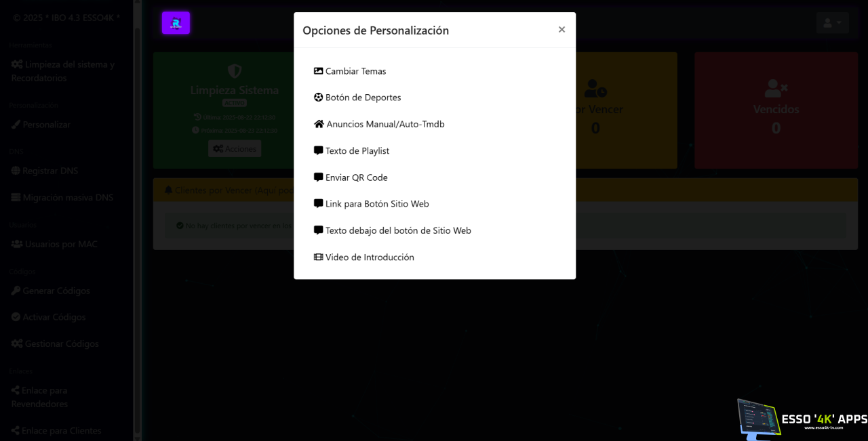Select Link para Botón Sitio Web
Image resolution: width=868 pixels, height=441 pixels.
[x=376, y=204]
